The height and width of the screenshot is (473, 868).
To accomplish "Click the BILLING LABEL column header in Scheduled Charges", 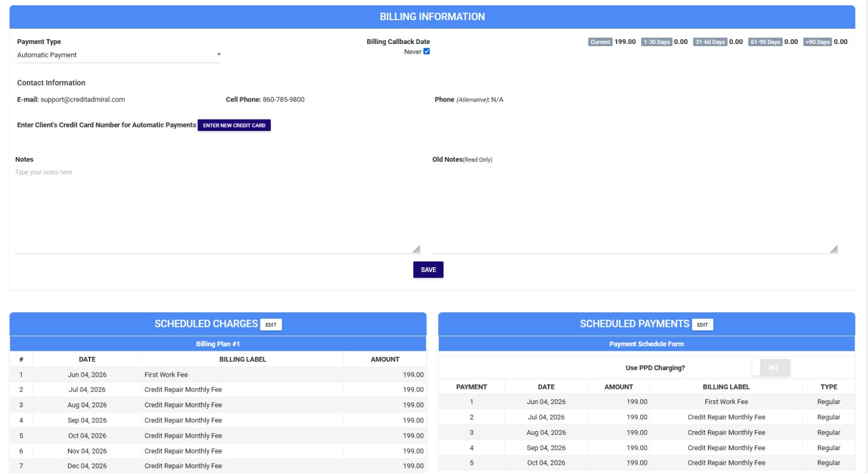I will click(242, 360).
